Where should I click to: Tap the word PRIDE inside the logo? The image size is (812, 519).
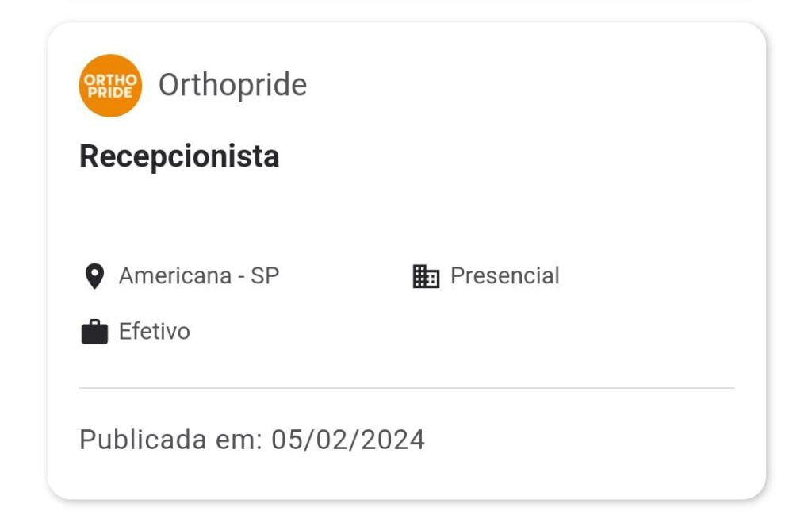(x=109, y=92)
